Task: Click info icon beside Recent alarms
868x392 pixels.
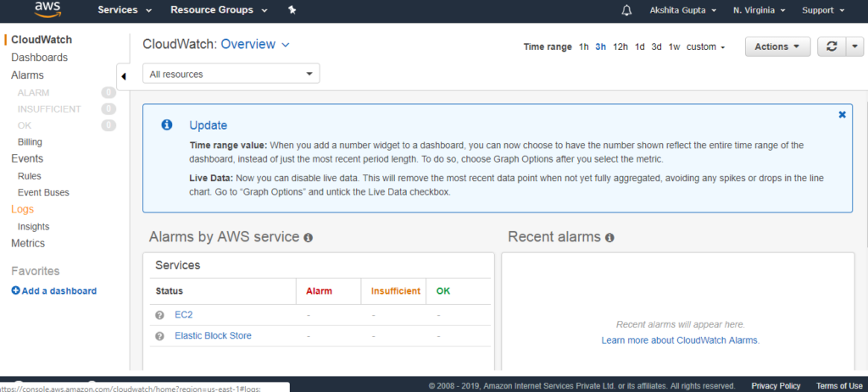Action: pyautogui.click(x=609, y=238)
